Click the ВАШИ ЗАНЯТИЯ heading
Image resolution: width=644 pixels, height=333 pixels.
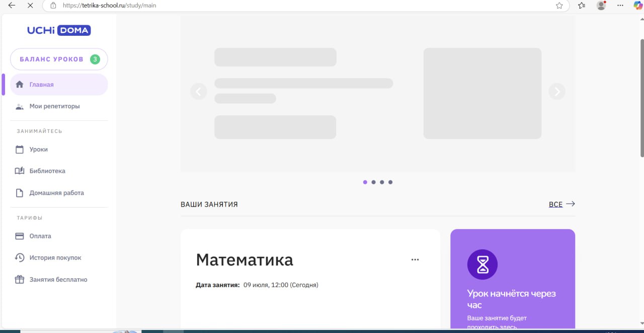click(209, 205)
